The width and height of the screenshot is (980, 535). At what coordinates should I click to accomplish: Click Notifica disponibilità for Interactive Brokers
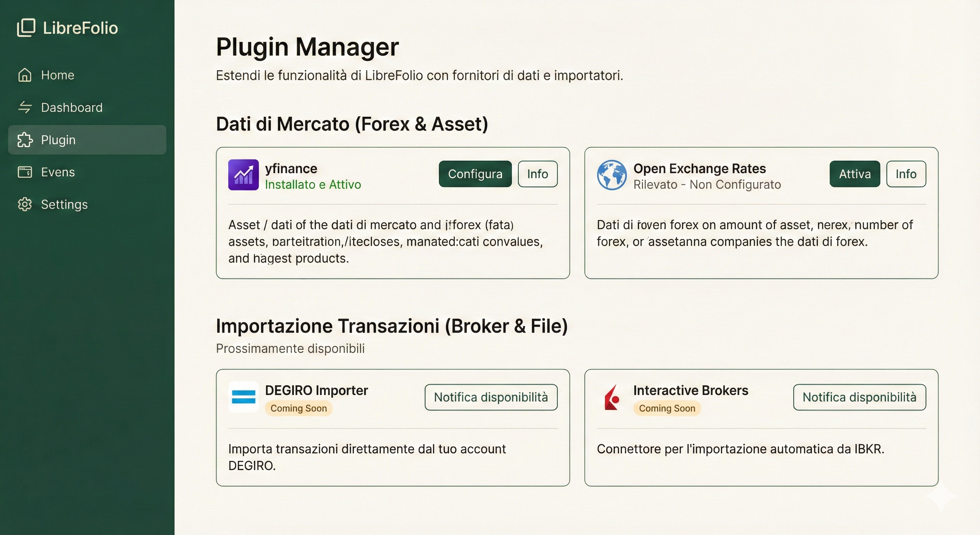pos(859,397)
